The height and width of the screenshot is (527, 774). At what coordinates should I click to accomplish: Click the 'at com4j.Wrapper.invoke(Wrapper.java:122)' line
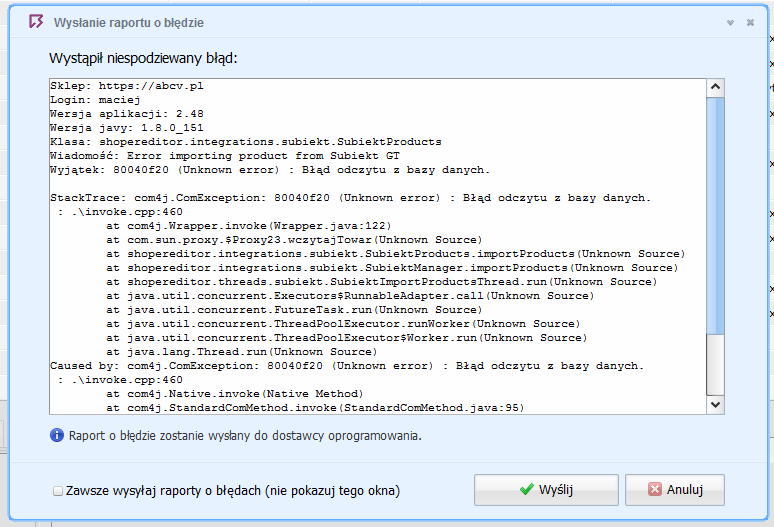pos(249,226)
